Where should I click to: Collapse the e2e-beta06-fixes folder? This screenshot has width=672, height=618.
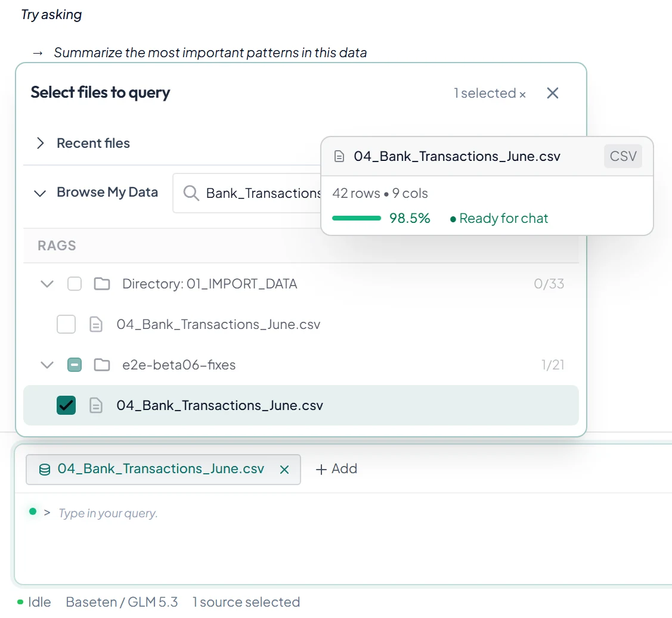[x=47, y=365]
